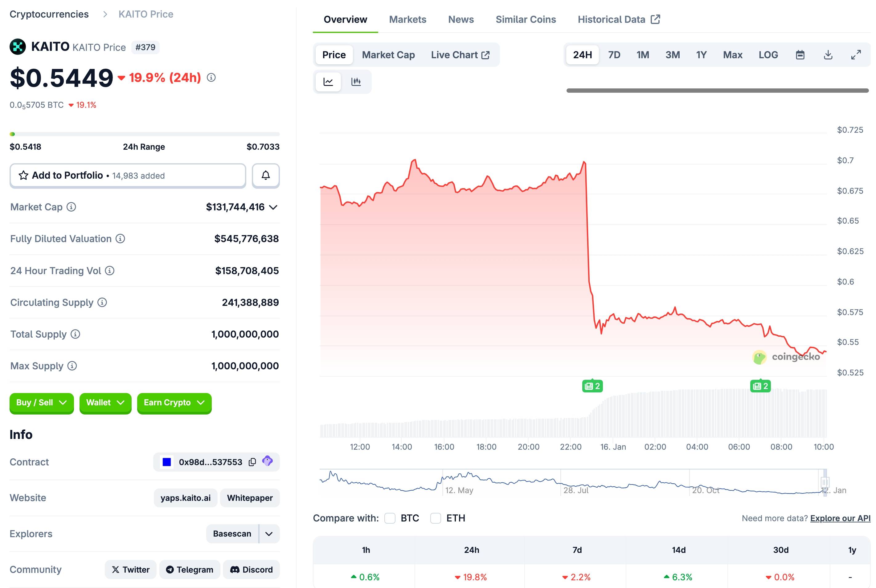Switch to candlestick chart view
The height and width of the screenshot is (588, 876).
pos(356,82)
